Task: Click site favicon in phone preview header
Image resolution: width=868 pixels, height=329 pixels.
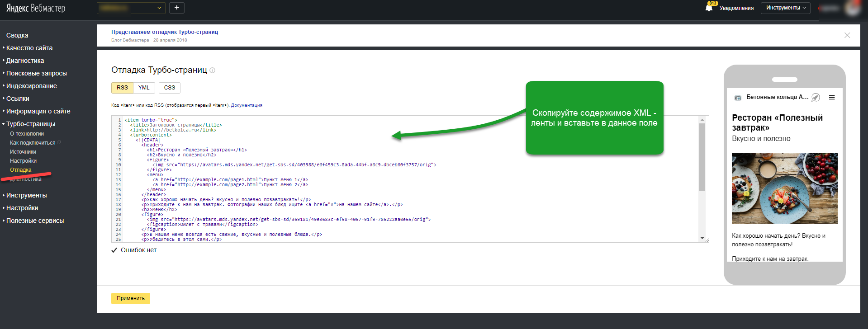Action: pos(738,98)
